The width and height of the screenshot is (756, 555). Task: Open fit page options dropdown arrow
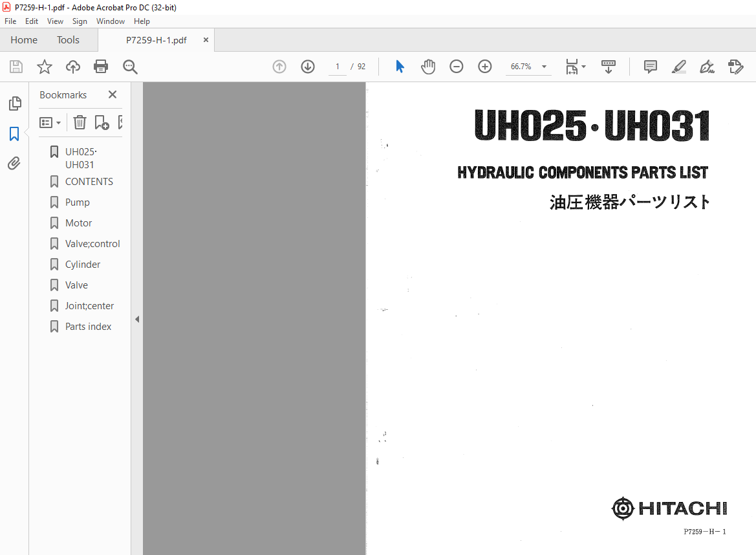click(x=584, y=67)
